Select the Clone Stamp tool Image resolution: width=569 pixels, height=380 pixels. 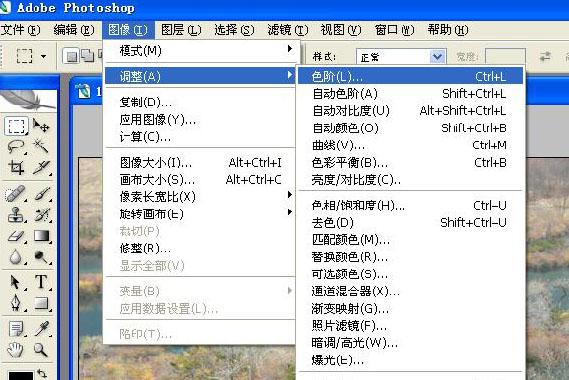point(16,215)
